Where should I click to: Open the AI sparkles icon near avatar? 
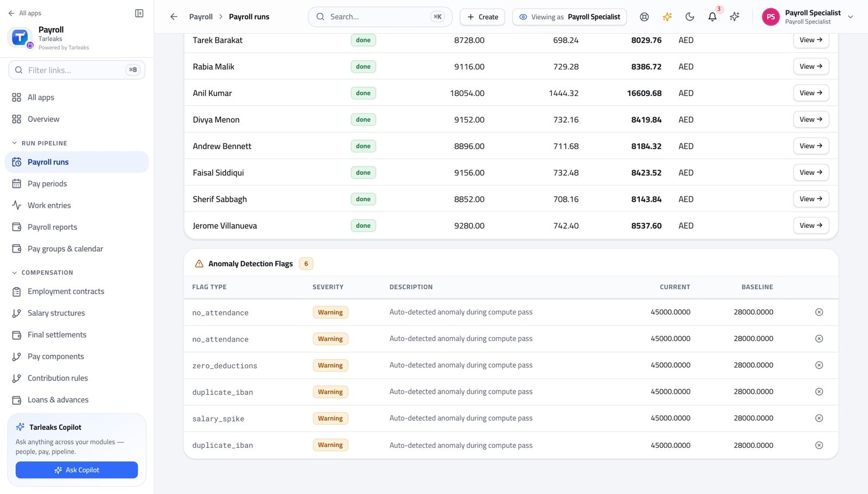(x=735, y=17)
